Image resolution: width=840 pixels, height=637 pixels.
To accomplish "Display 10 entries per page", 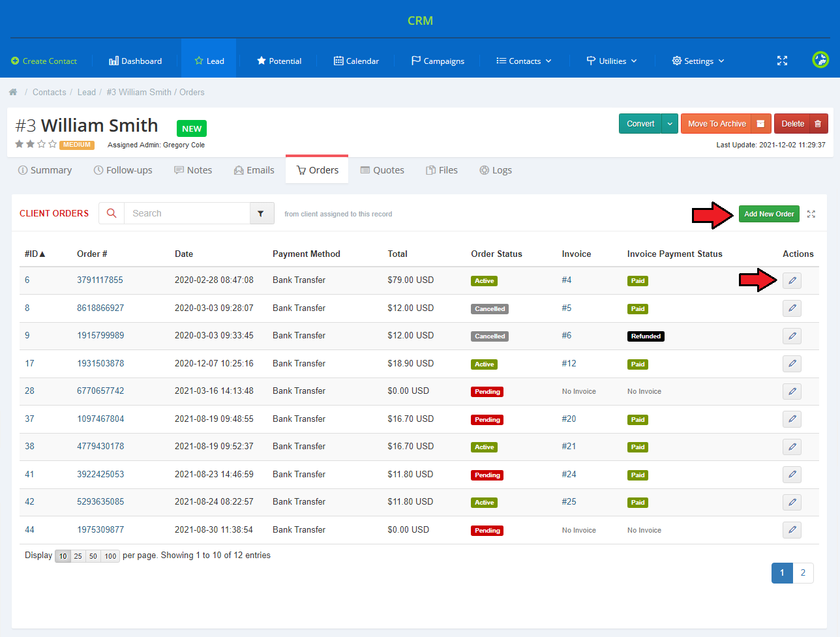I will [x=63, y=556].
